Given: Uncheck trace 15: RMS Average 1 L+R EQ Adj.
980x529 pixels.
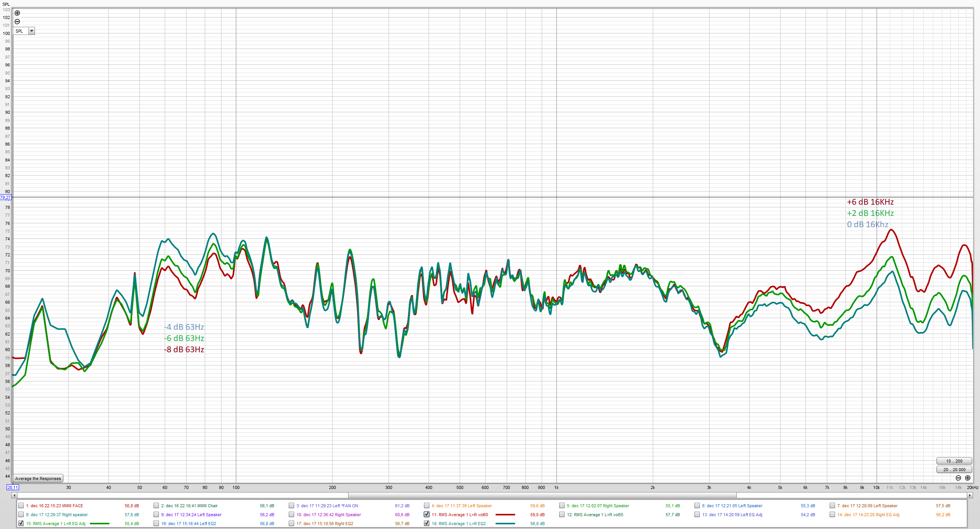Looking at the screenshot, I should point(21,524).
